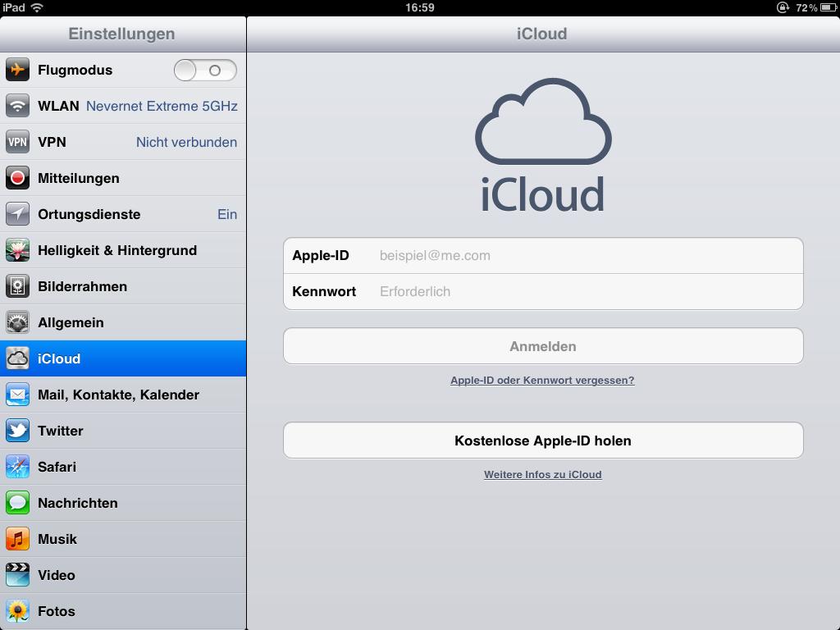Open Bilderrahmen settings
840x630 pixels.
coord(123,286)
